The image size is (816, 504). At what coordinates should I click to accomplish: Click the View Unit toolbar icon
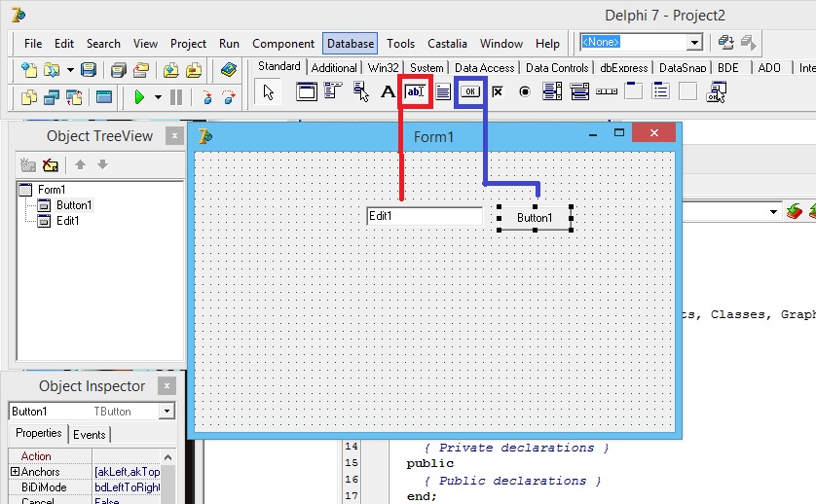point(28,96)
